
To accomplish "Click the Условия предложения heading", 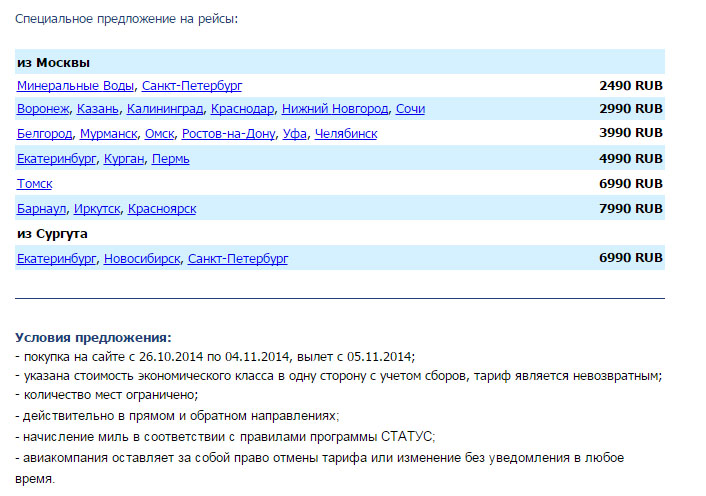I will pyautogui.click(x=93, y=338).
